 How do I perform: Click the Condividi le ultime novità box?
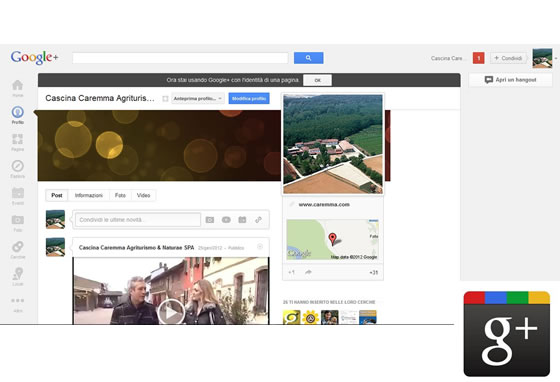click(x=138, y=220)
